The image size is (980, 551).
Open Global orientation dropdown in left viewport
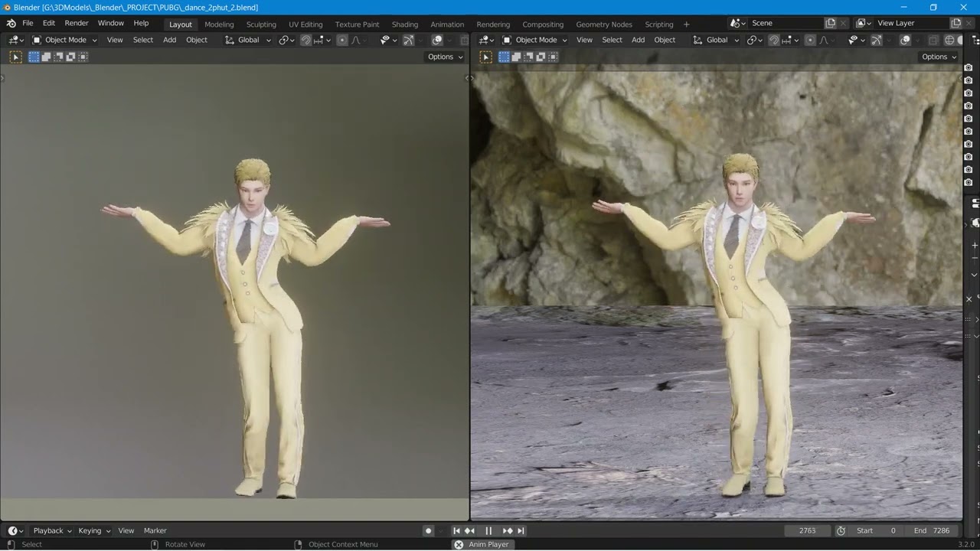248,40
